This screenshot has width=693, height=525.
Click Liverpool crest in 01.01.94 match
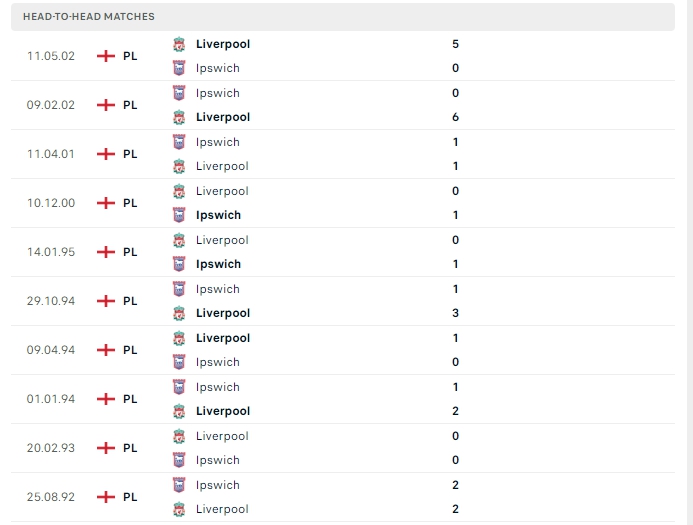pyautogui.click(x=179, y=411)
